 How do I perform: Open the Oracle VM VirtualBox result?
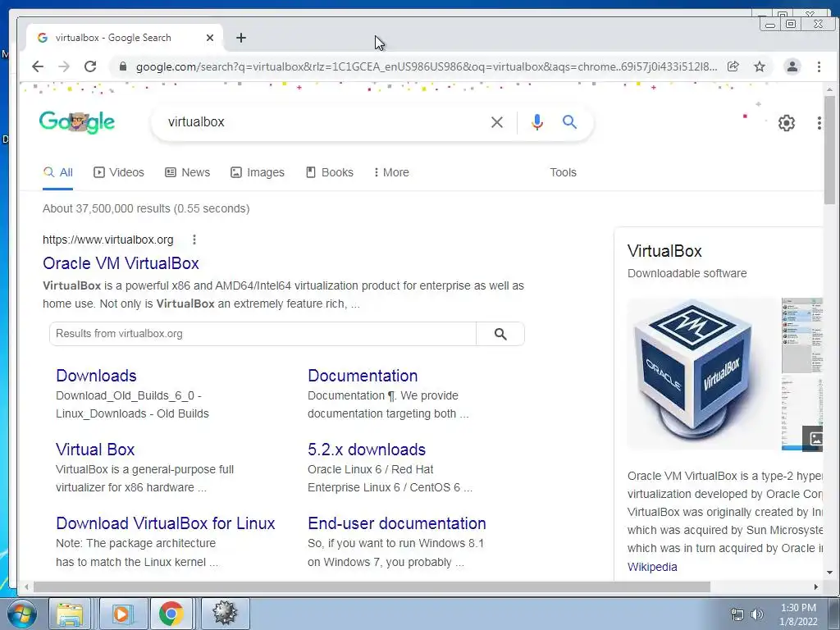pyautogui.click(x=121, y=263)
